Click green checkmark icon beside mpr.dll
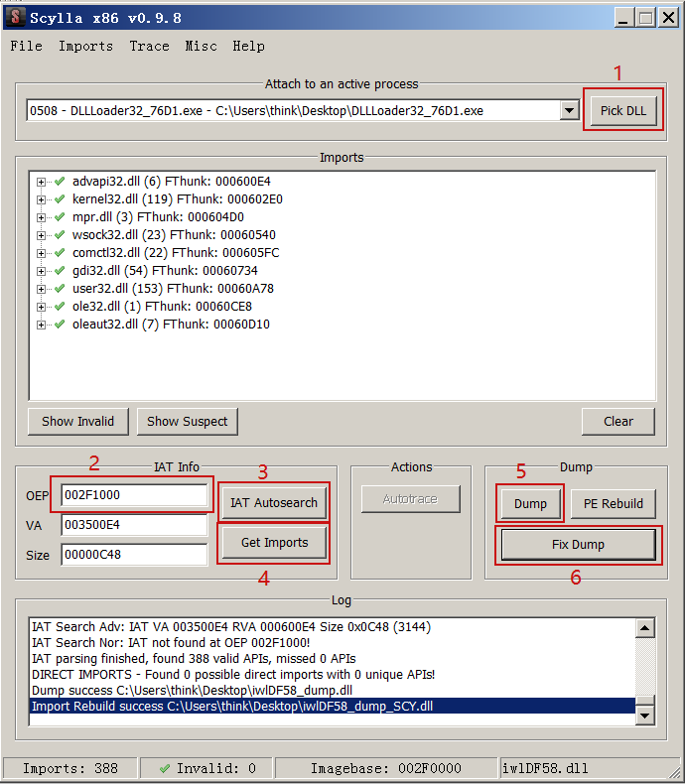 tap(60, 217)
